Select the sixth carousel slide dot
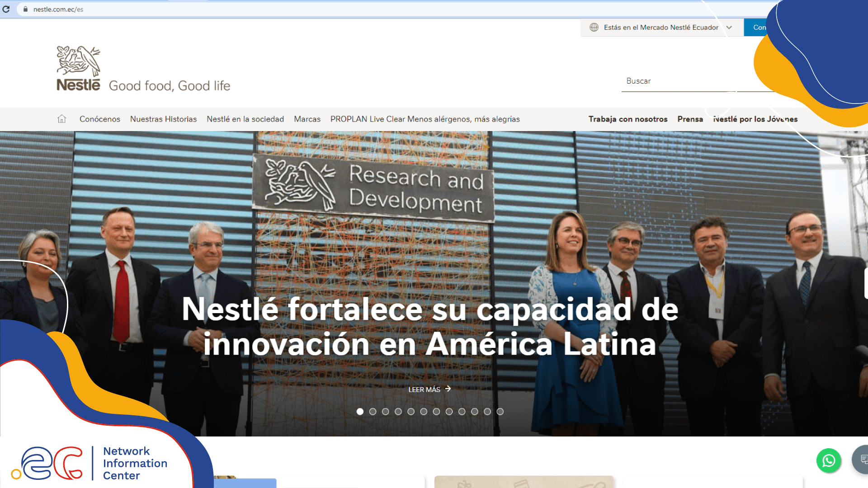 (424, 412)
